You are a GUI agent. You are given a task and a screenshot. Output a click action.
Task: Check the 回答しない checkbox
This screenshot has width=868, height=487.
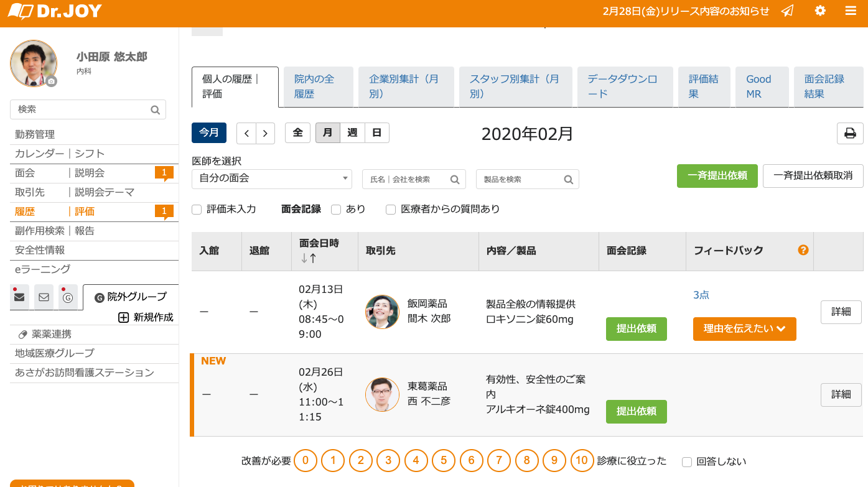tap(687, 461)
